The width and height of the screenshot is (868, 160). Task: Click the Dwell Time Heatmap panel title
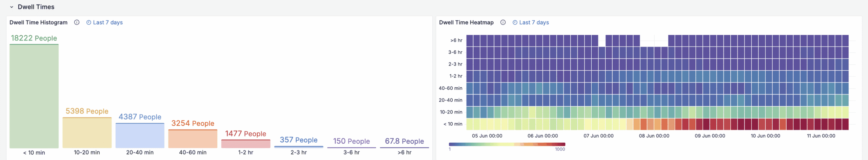466,22
